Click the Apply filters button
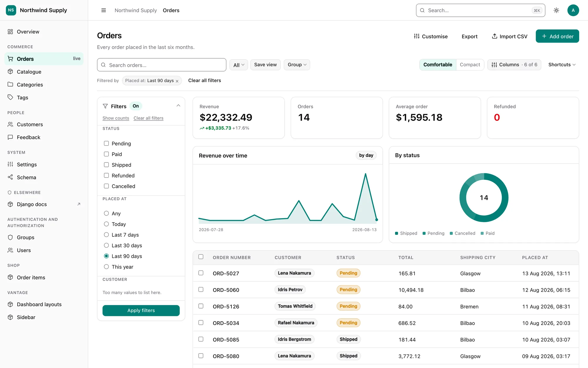This screenshot has height=368, width=588. pyautogui.click(x=141, y=311)
